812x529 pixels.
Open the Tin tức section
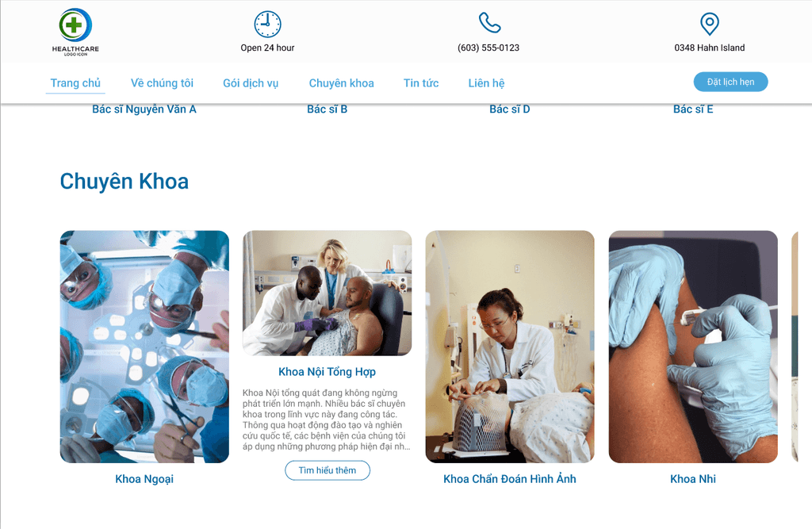(421, 83)
